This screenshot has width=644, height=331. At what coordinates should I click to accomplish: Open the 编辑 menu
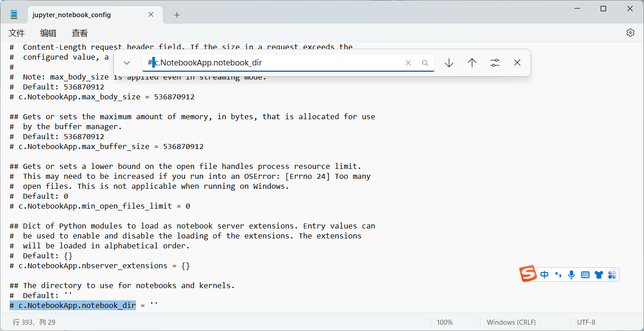point(48,33)
